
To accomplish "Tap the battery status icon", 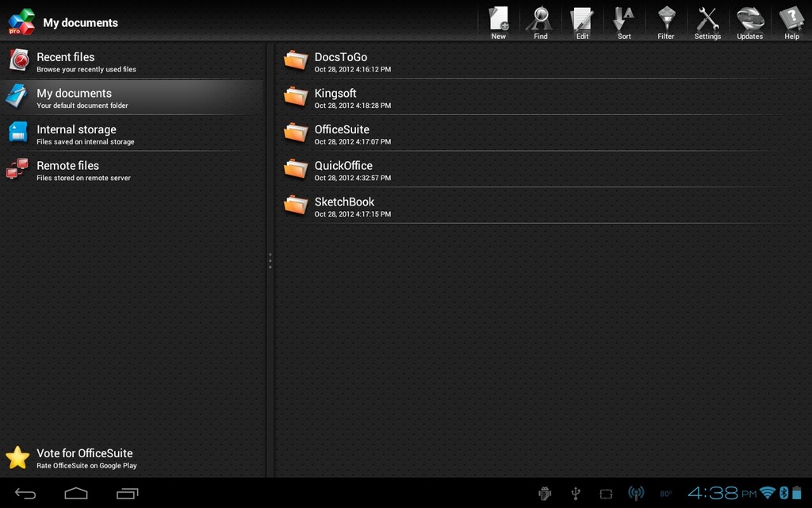I will pos(797,492).
